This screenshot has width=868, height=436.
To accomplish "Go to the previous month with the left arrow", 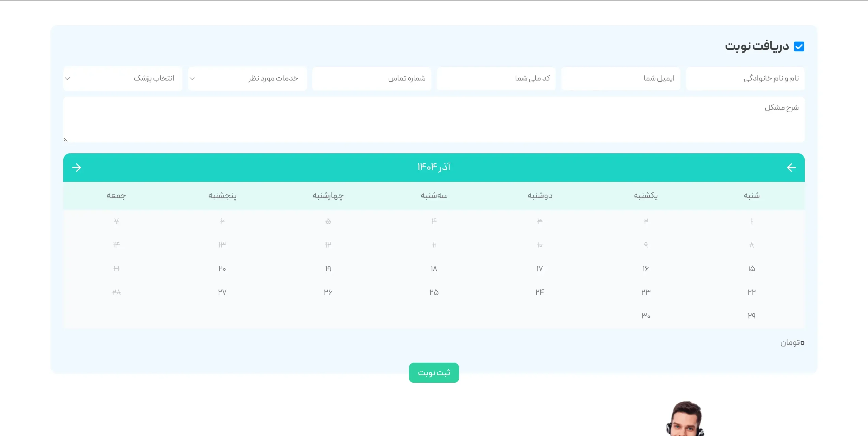I will [x=791, y=167].
